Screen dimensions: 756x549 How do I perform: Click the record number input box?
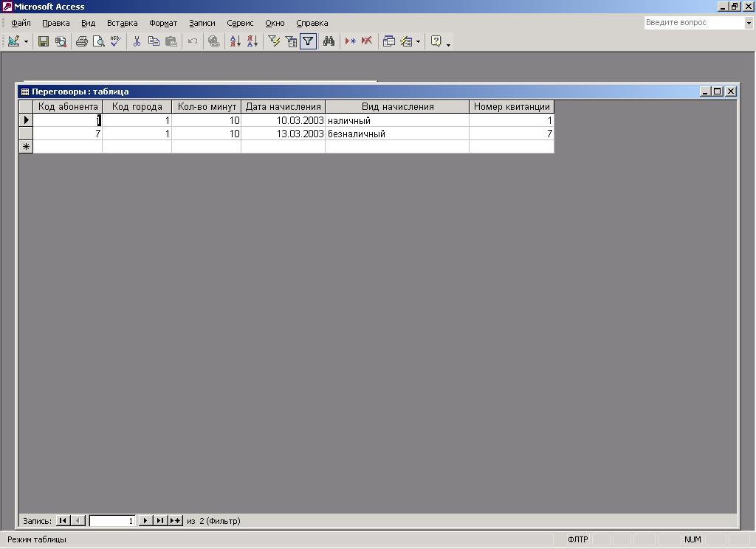coord(112,520)
